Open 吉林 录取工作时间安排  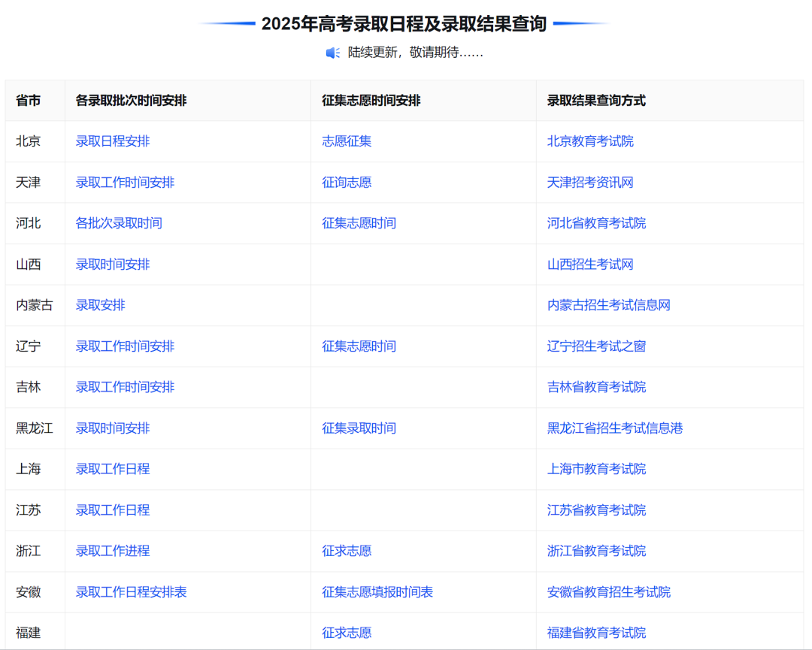(124, 387)
